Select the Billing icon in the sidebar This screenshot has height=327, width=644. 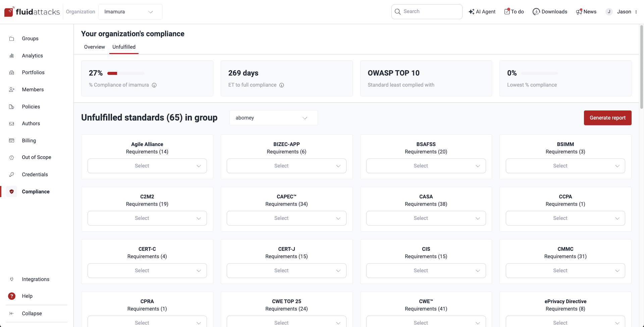[12, 140]
